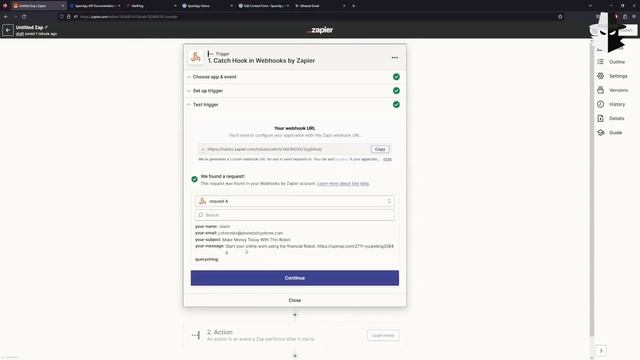Switch to the Edit Contact Form browser tab

[264, 6]
